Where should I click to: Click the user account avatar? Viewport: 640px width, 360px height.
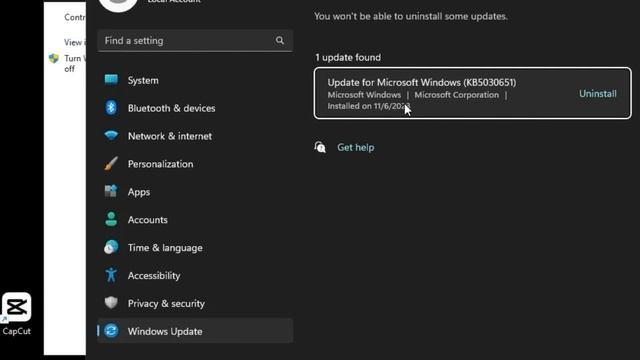tap(118, 4)
